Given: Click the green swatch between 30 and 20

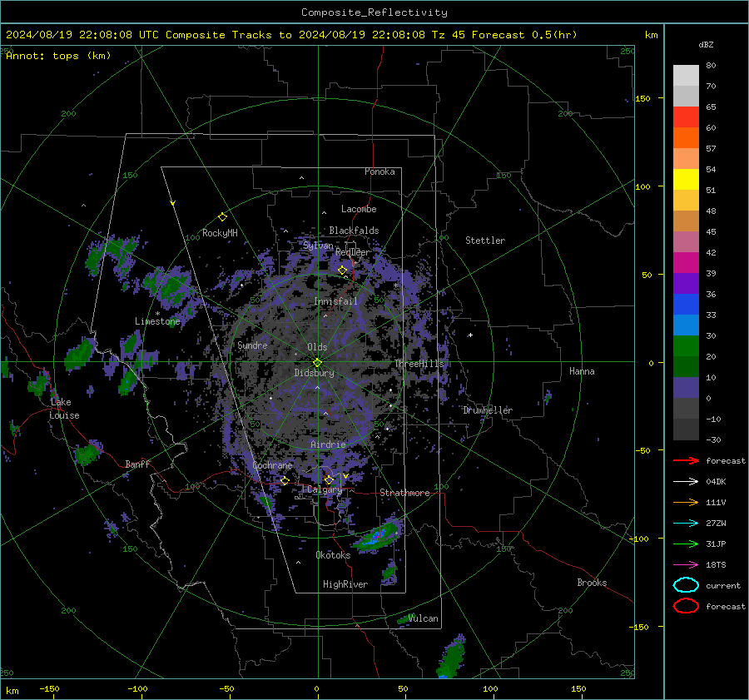Looking at the screenshot, I should coord(686,346).
